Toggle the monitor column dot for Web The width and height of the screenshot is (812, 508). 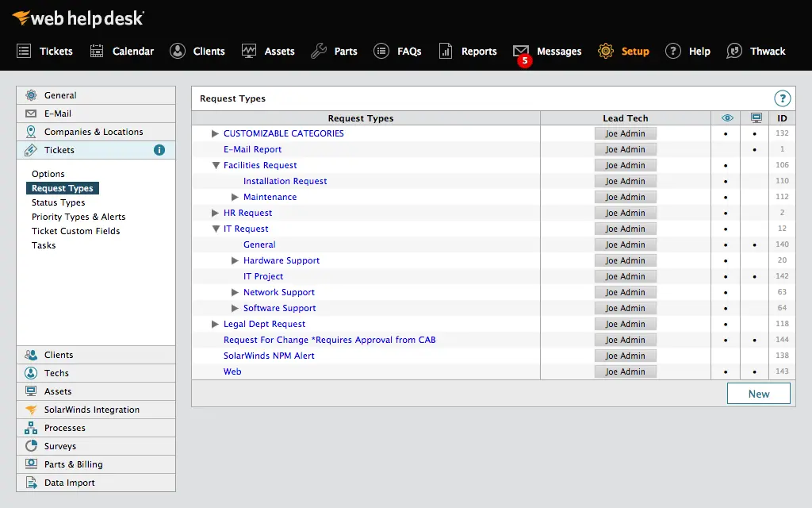[x=753, y=371]
